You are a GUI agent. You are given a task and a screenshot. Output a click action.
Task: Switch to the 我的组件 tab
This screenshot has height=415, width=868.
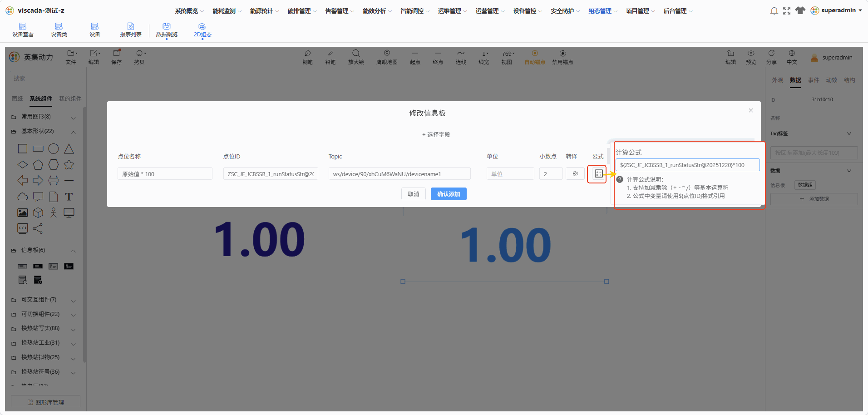[70, 99]
